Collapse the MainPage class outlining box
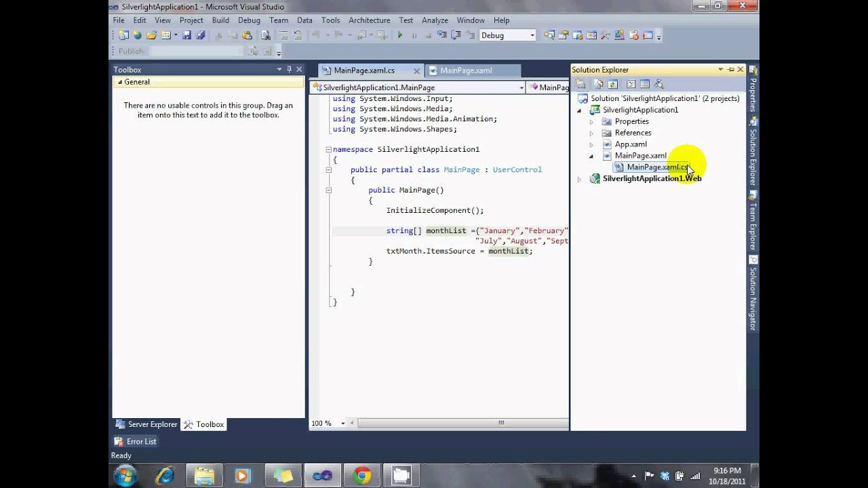 [328, 169]
